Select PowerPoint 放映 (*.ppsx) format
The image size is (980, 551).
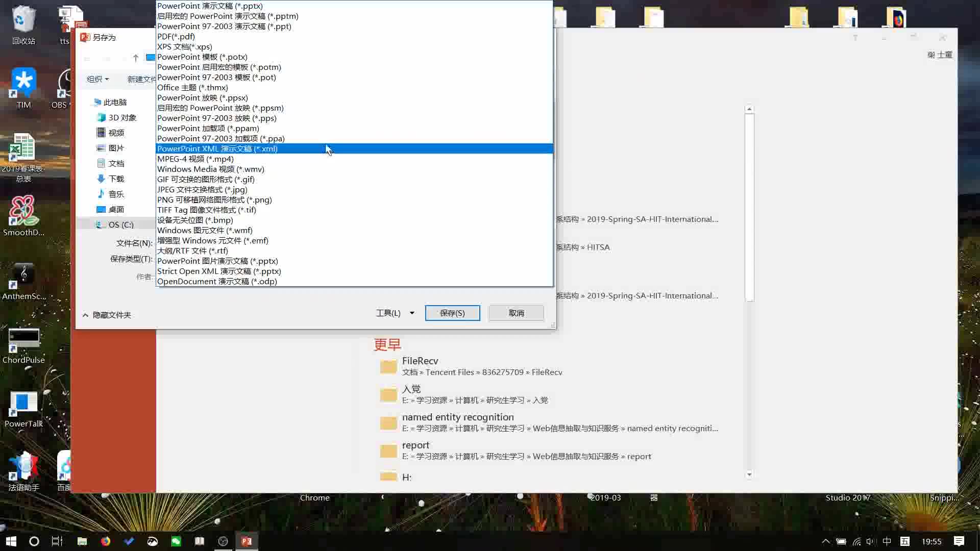pyautogui.click(x=354, y=97)
